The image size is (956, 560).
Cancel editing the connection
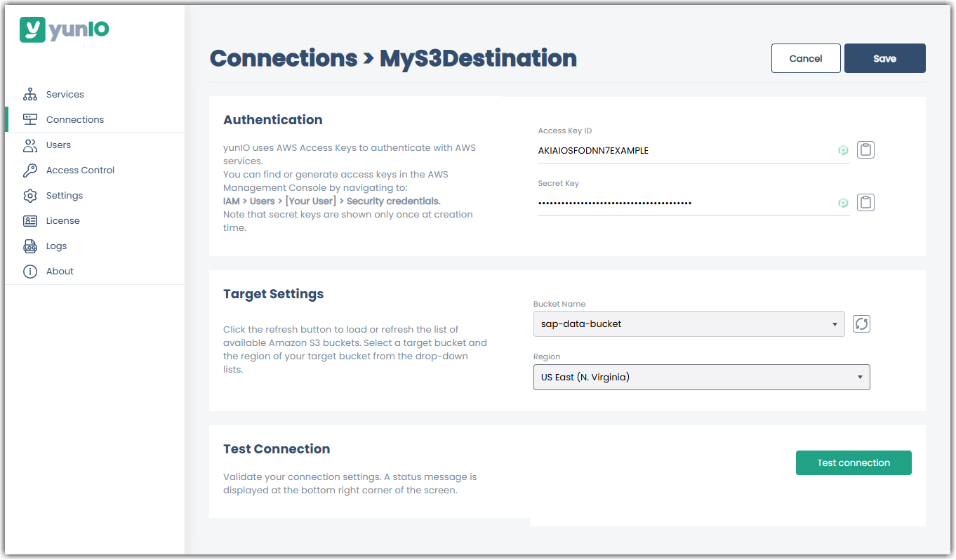click(x=806, y=58)
